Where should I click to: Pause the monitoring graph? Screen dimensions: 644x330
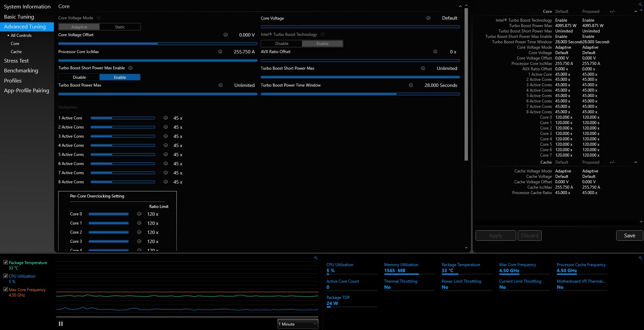coord(61,324)
